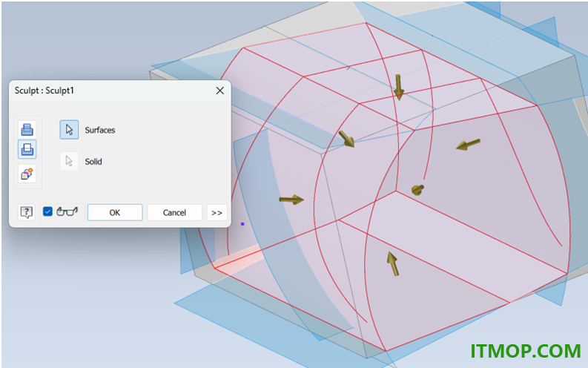Click the preview glasses icon

click(x=67, y=211)
